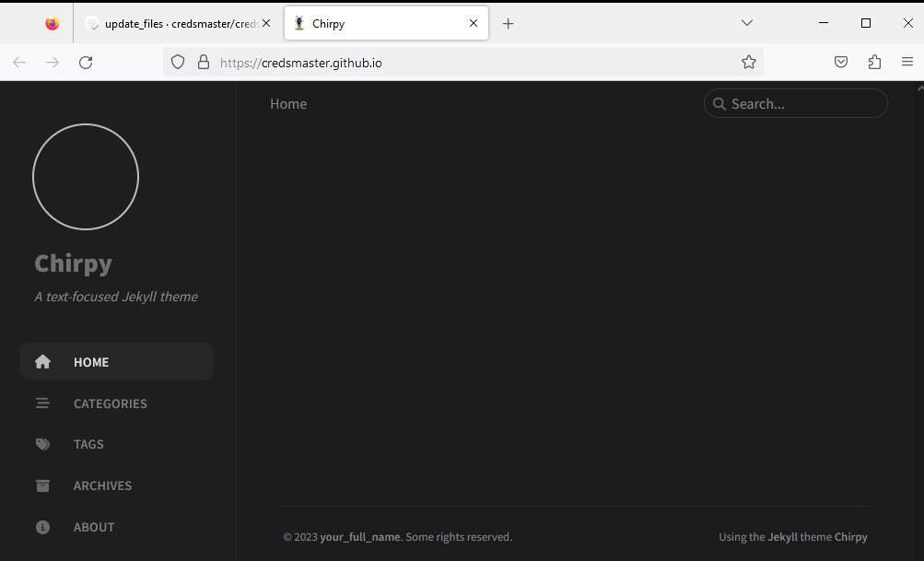
Task: Click the Chirpy site title link
Action: click(74, 263)
